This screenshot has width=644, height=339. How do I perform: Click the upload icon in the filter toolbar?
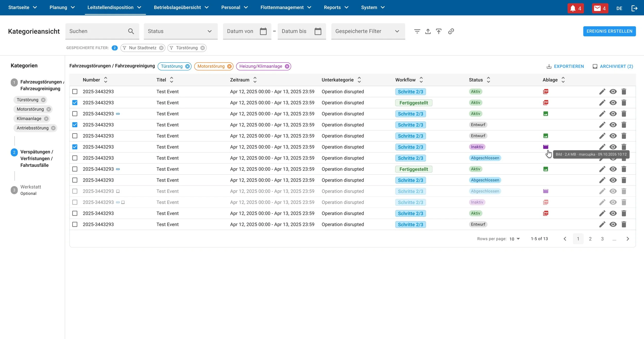[x=428, y=31]
